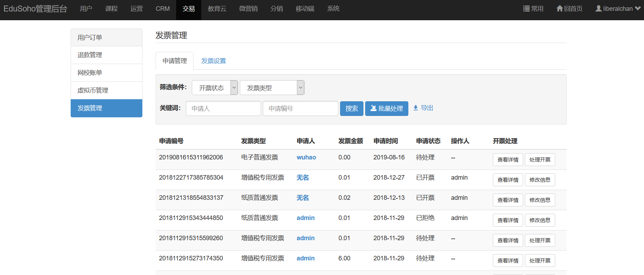Click the EduSoho管理后台 brand logo
This screenshot has width=644, height=275.
tap(35, 9)
